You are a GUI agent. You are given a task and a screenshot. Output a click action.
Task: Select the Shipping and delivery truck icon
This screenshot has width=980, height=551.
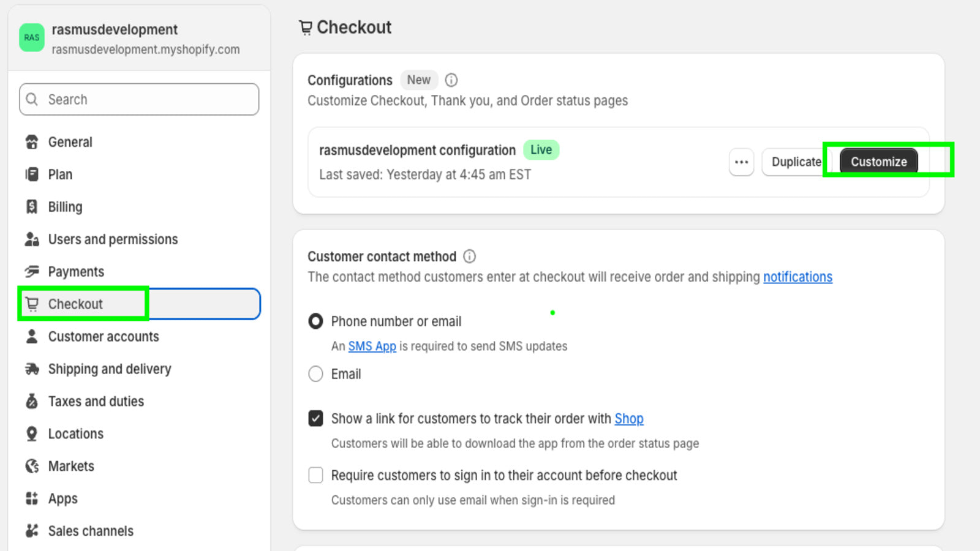tap(31, 369)
